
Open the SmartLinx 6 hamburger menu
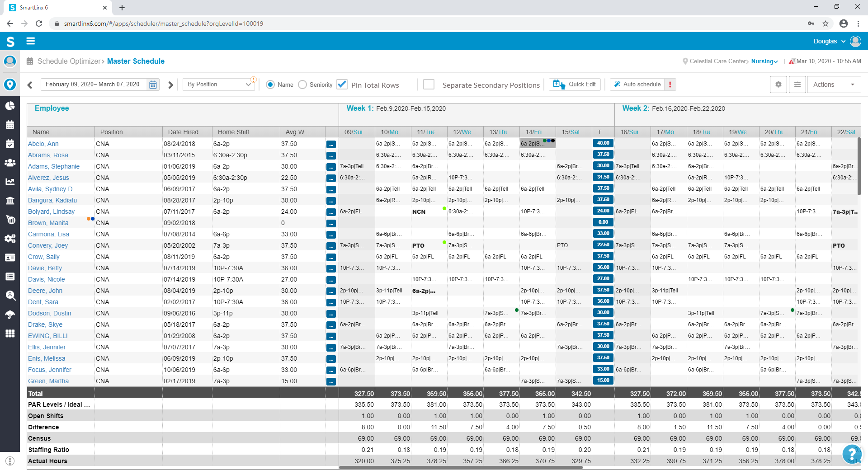point(30,41)
